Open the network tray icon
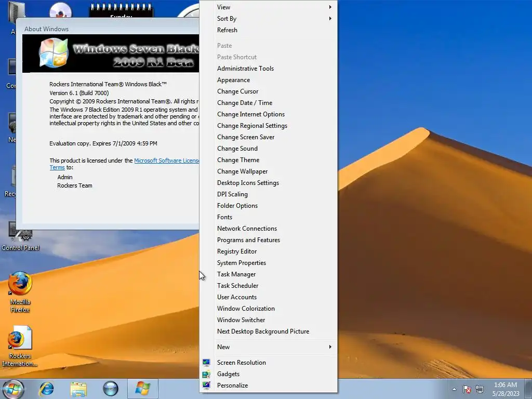The width and height of the screenshot is (532, 399). coord(480,389)
